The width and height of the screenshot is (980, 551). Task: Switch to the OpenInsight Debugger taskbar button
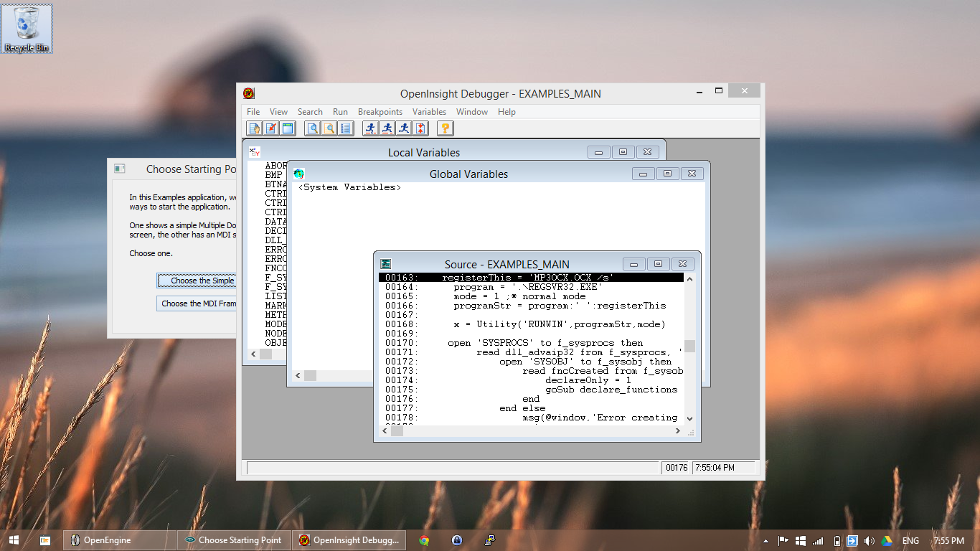349,540
